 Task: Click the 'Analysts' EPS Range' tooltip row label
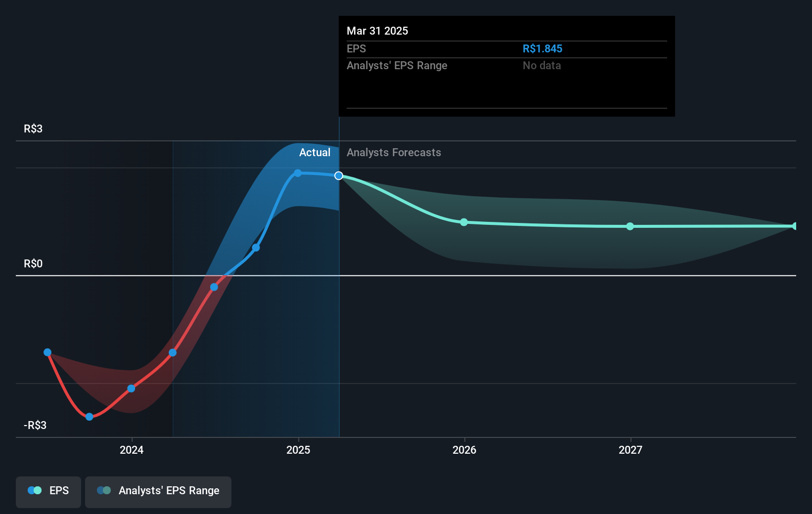point(397,65)
